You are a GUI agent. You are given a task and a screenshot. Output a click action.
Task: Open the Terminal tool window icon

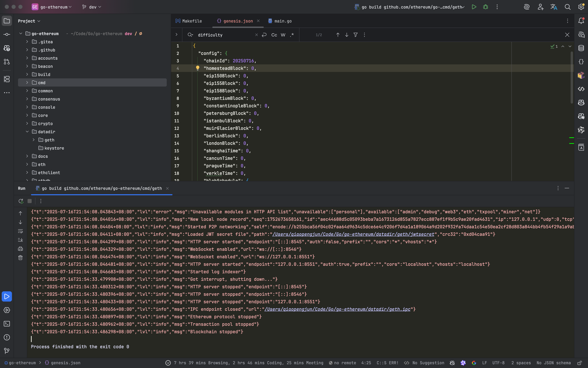tap(7, 324)
